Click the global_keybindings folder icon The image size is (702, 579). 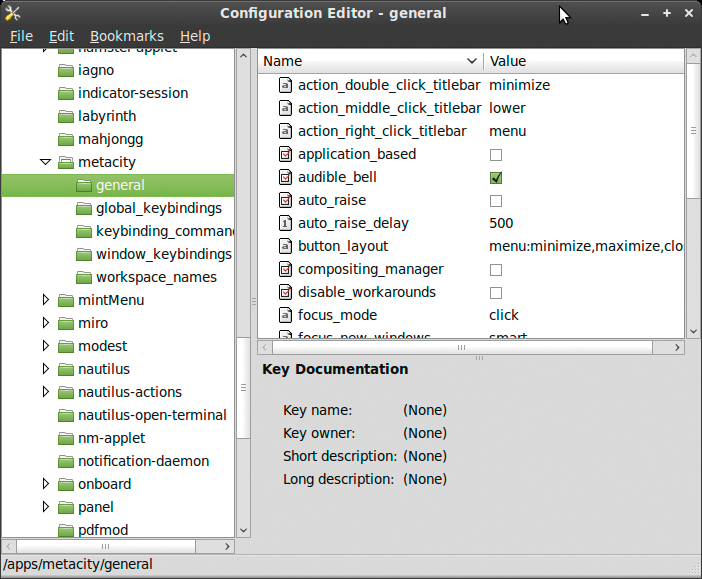[x=84, y=209]
